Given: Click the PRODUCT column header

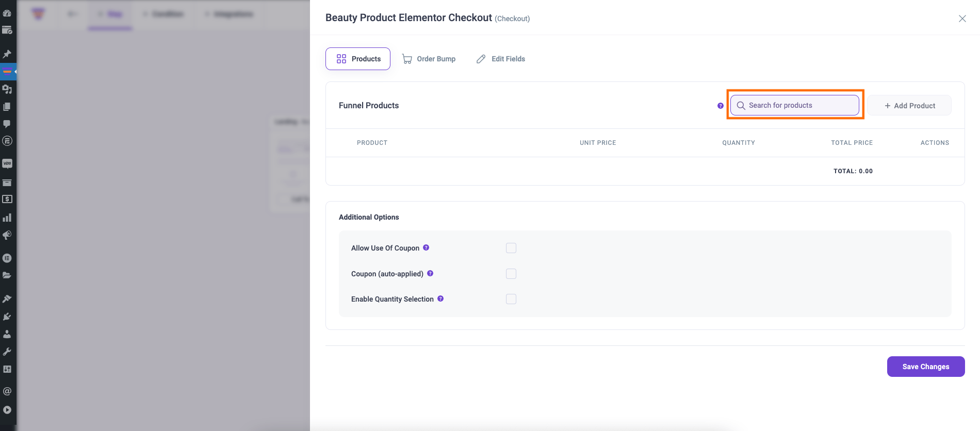Looking at the screenshot, I should coord(372,143).
